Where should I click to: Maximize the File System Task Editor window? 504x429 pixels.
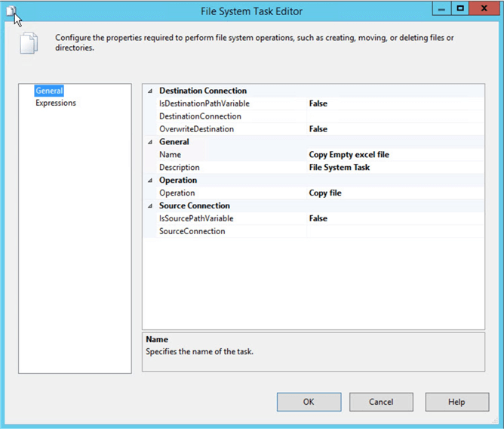tap(460, 9)
